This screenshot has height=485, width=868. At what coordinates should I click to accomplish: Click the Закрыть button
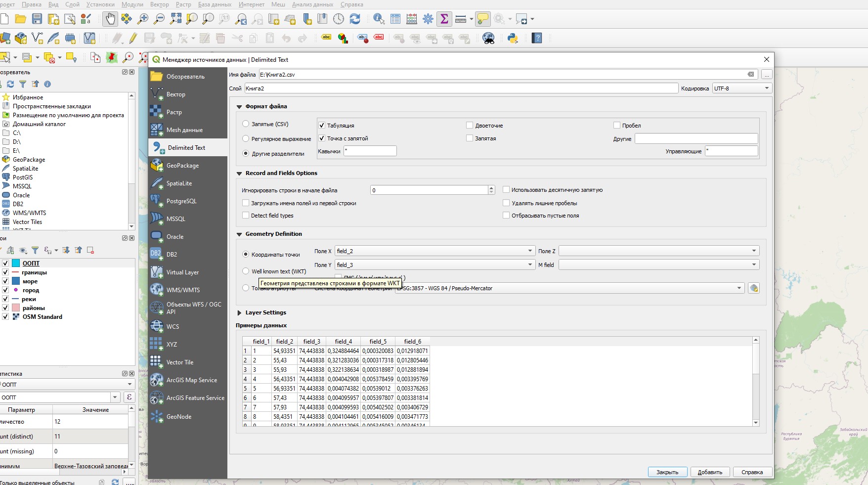667,472
